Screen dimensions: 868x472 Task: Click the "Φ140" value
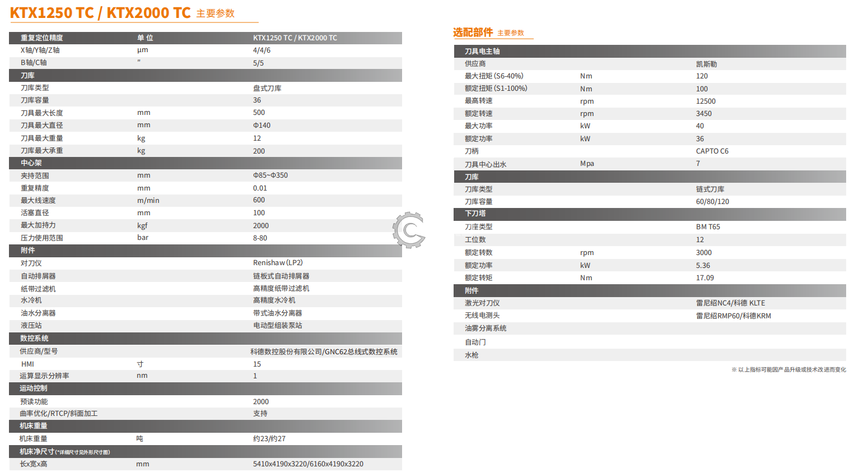[262, 125]
